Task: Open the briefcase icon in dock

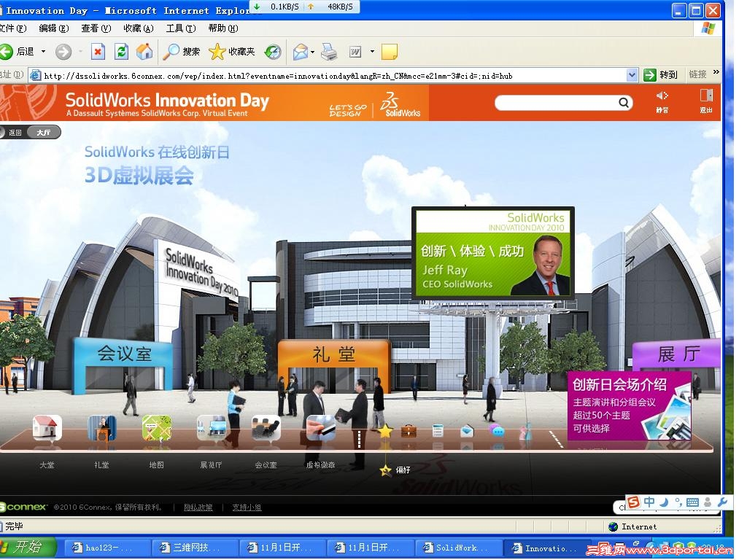Action: (x=409, y=431)
